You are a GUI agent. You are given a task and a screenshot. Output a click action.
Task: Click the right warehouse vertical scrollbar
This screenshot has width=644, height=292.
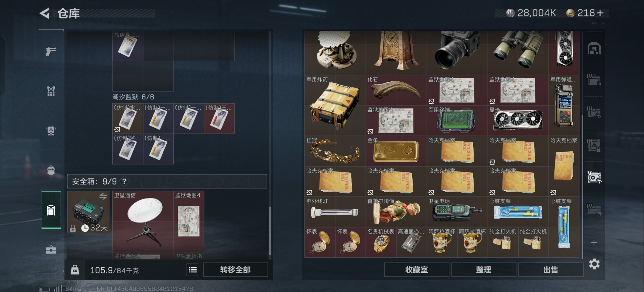tap(582, 145)
